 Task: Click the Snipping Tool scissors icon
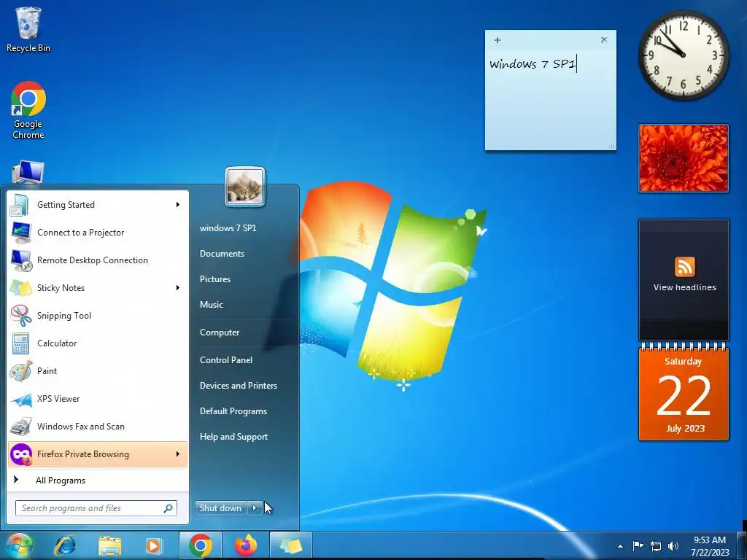coord(20,315)
